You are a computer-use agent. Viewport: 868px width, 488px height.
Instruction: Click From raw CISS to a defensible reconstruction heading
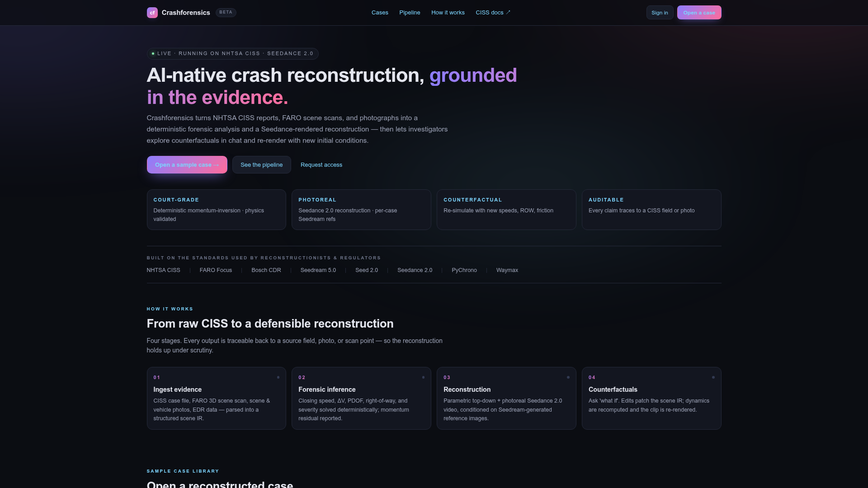270,324
